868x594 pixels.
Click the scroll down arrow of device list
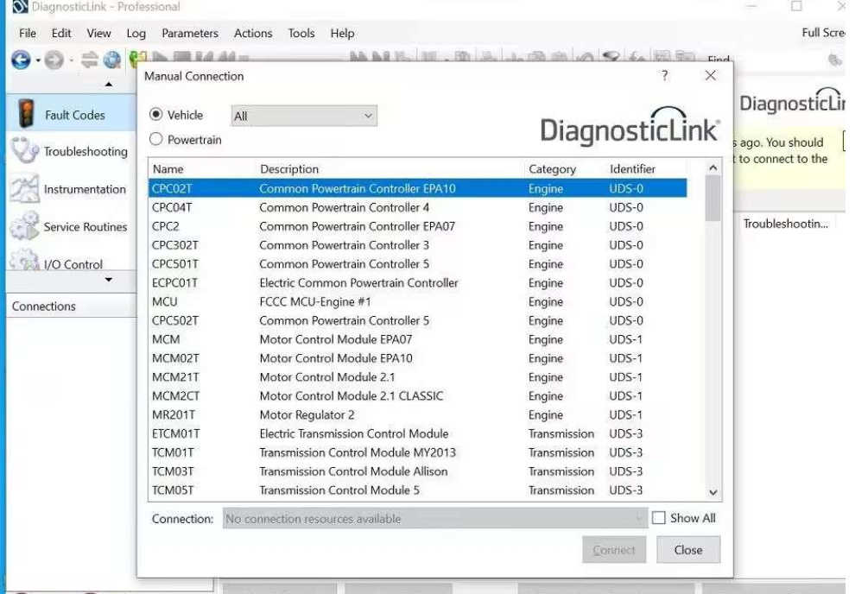coord(713,492)
